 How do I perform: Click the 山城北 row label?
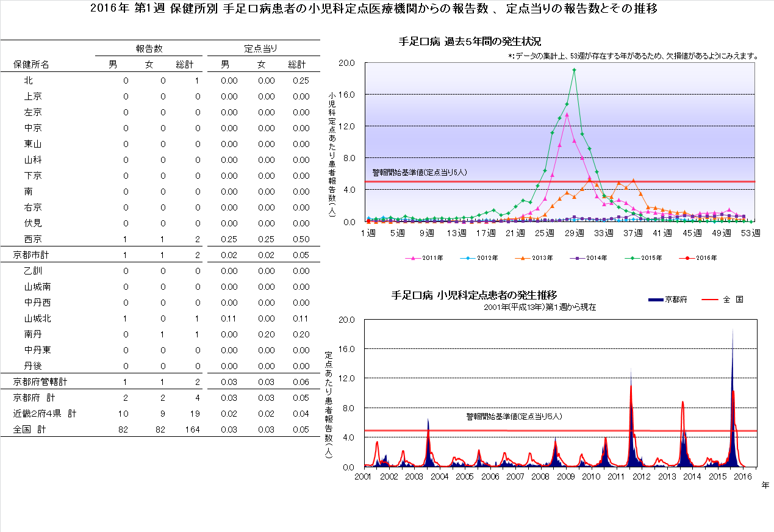(x=37, y=318)
